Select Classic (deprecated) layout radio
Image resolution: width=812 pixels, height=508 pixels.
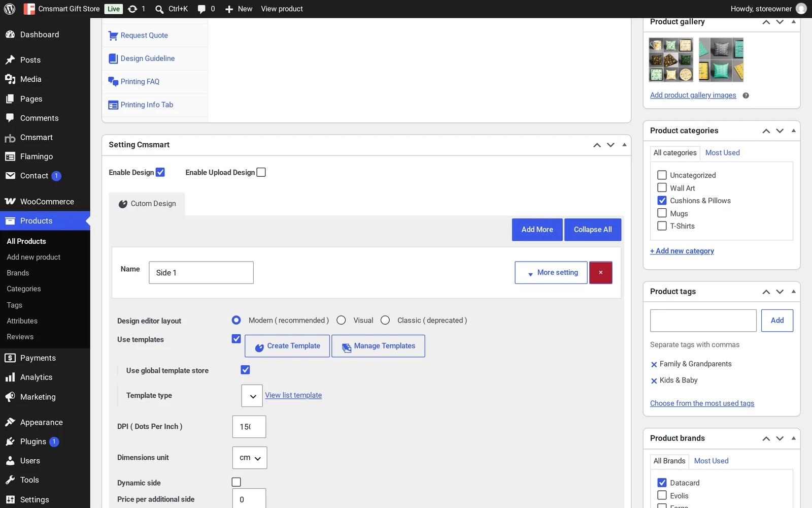point(385,320)
